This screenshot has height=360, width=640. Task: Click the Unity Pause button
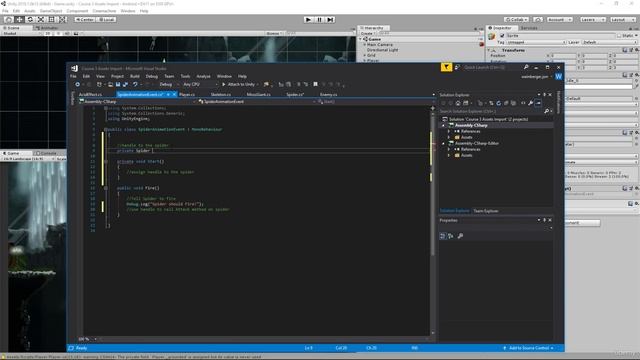320,20
